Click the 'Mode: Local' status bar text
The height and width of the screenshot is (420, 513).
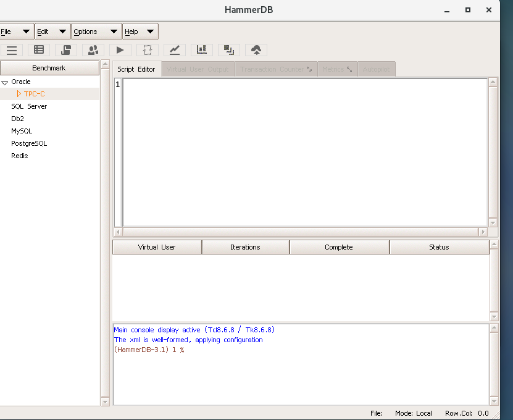414,413
